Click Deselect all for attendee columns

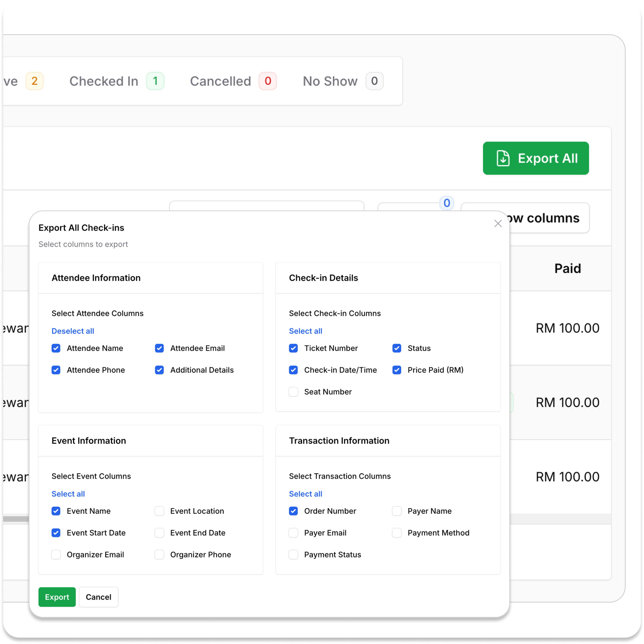[x=73, y=331]
